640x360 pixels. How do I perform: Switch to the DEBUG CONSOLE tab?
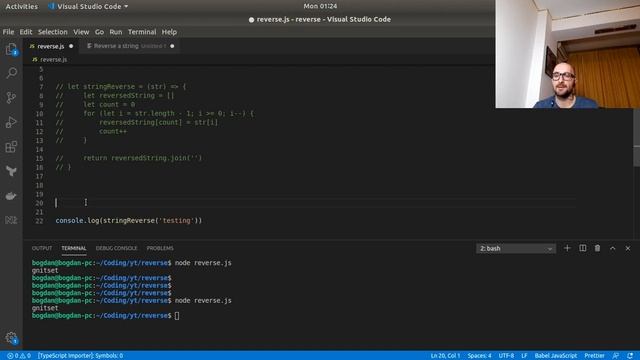click(x=116, y=248)
